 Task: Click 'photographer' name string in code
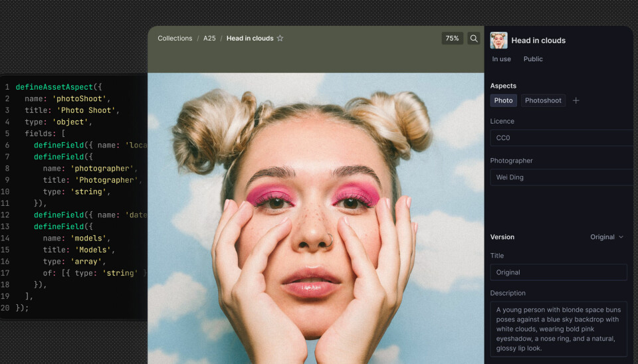coord(102,168)
